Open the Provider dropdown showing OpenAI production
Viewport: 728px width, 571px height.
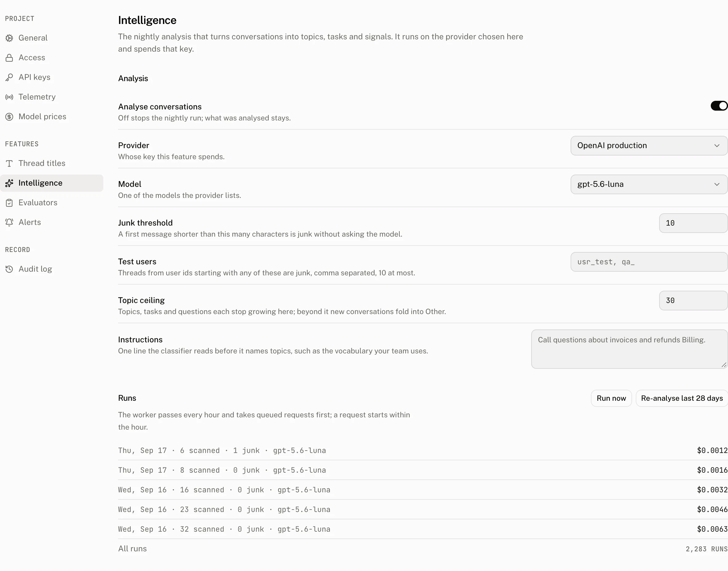pos(649,146)
